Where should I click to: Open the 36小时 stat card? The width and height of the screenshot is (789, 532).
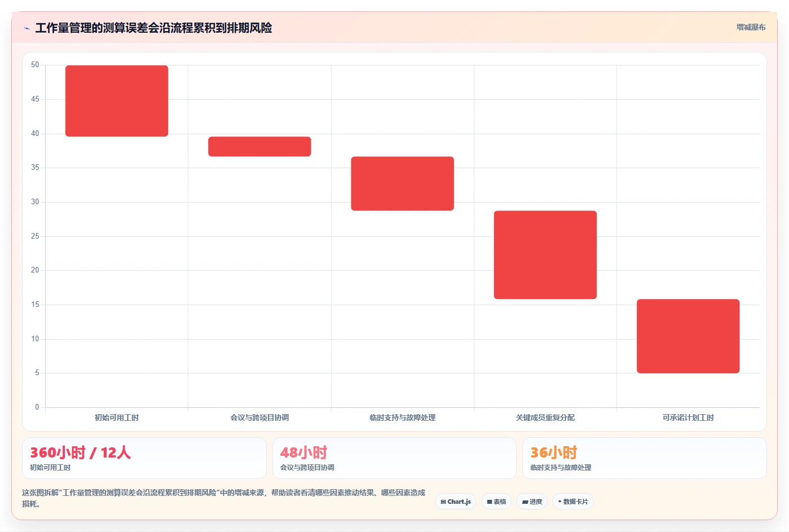[645, 458]
